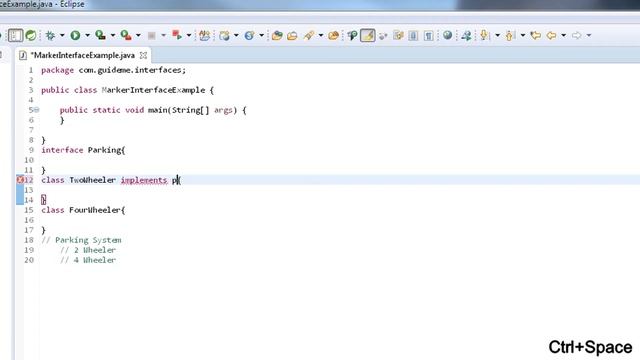640x360 pixels.
Task: Click the small grey icon after highlighter
Action: tap(383, 36)
